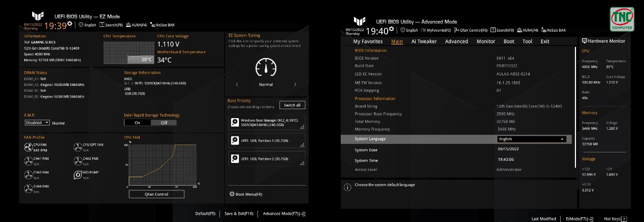
Task: Select the Windows Boot Manager boot entry
Action: 266,123
